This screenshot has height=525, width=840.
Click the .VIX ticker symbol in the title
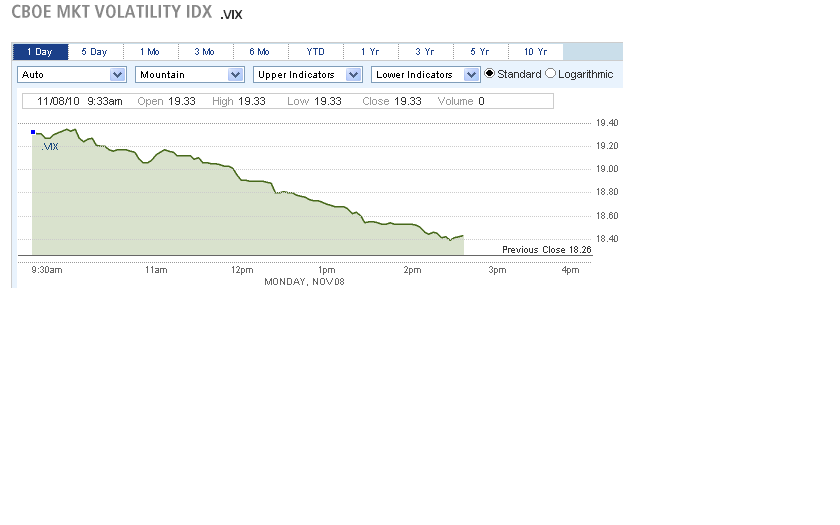[x=231, y=14]
